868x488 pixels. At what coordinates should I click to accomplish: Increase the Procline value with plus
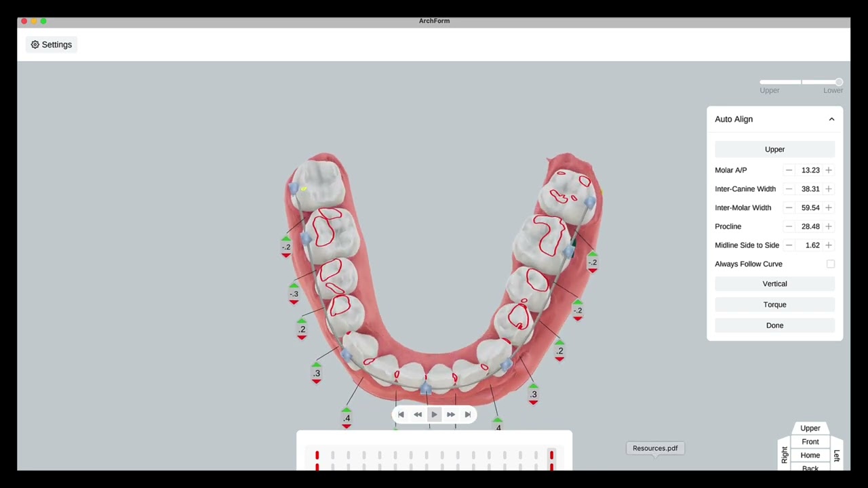[x=829, y=226]
